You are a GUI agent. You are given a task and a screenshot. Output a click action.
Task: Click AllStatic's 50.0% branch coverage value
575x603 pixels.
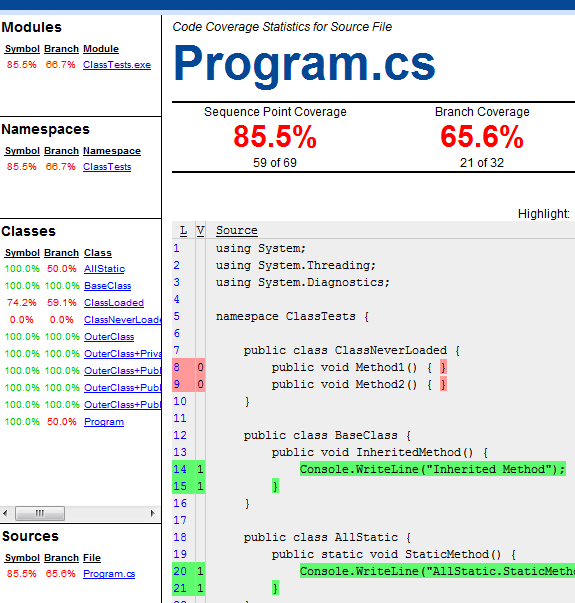(x=62, y=269)
